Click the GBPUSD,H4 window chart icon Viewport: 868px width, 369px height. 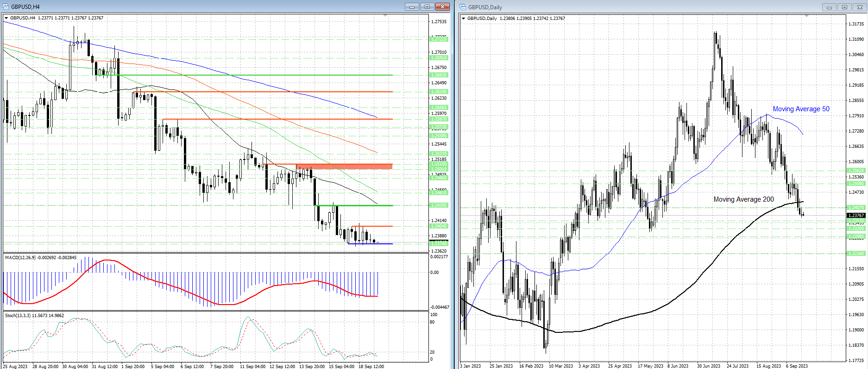tap(6, 6)
